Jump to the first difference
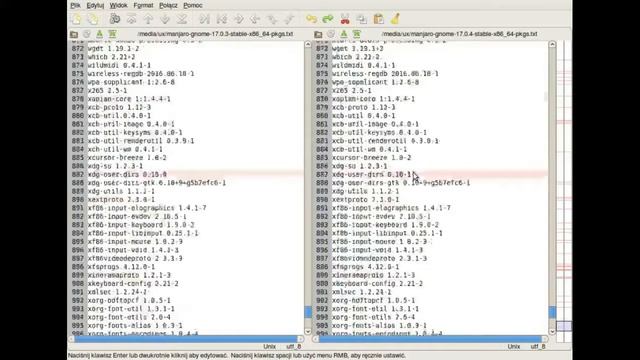 [131, 19]
